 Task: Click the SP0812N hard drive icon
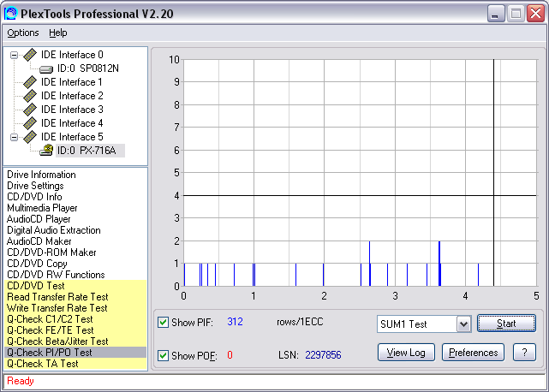pos(46,69)
